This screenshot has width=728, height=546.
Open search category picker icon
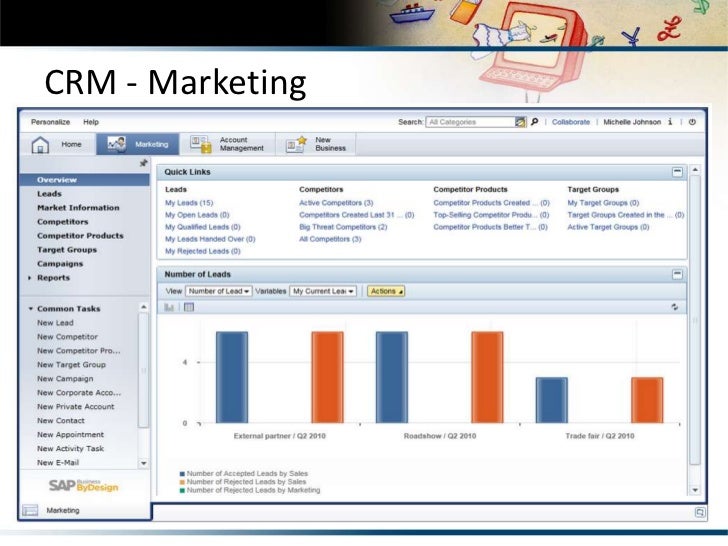520,122
